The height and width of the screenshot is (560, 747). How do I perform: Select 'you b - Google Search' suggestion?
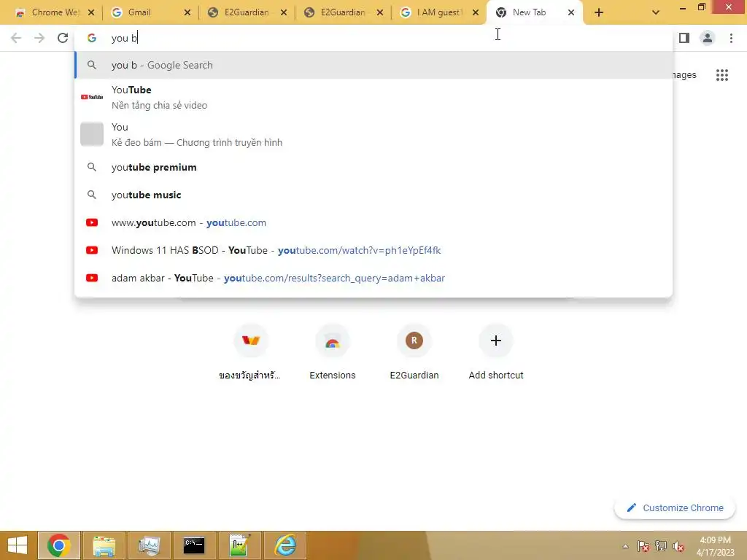coord(373,65)
